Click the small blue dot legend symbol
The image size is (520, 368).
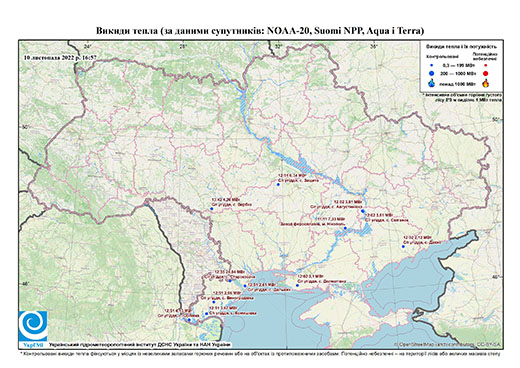(432, 65)
